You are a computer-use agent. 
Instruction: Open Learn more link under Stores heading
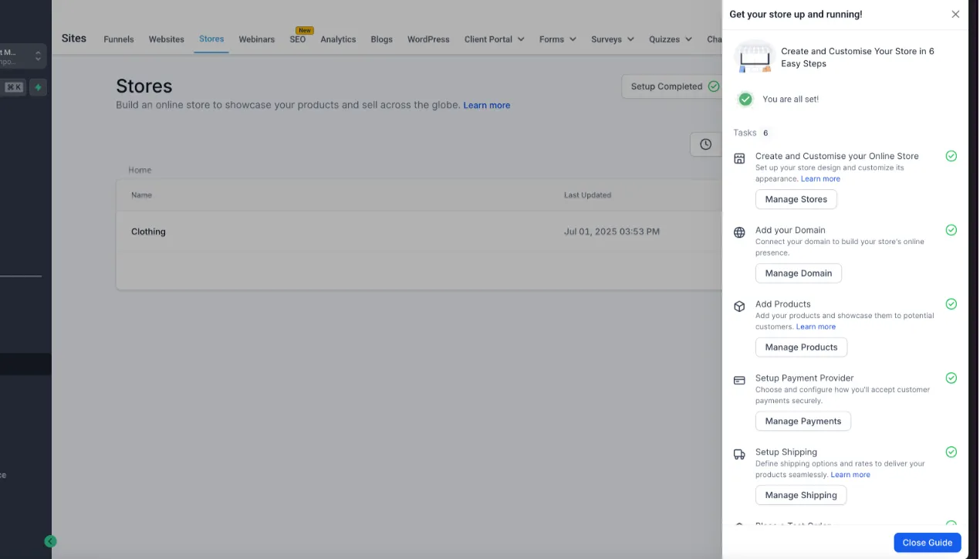coord(486,105)
